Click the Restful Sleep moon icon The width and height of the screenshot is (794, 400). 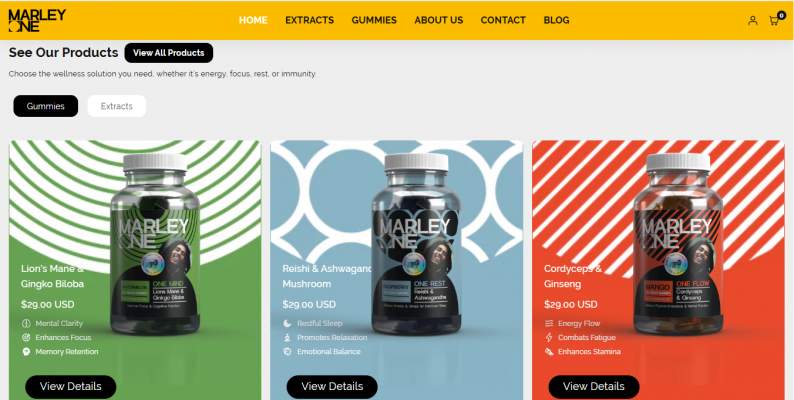pyautogui.click(x=288, y=323)
